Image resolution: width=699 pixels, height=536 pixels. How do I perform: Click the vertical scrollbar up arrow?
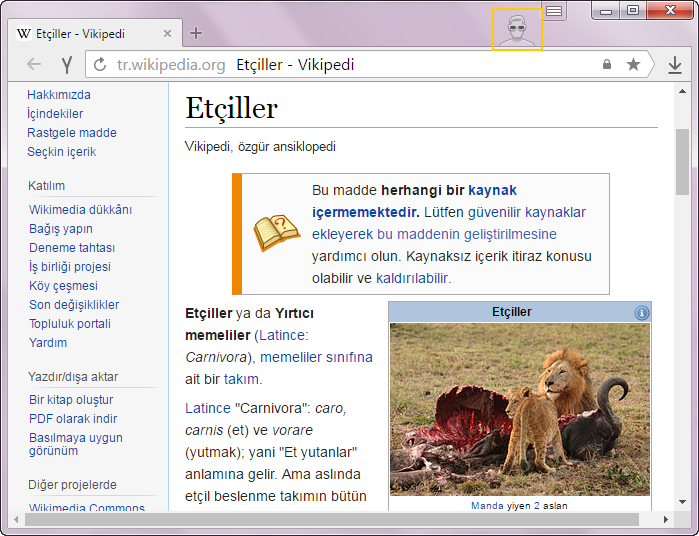click(x=682, y=91)
